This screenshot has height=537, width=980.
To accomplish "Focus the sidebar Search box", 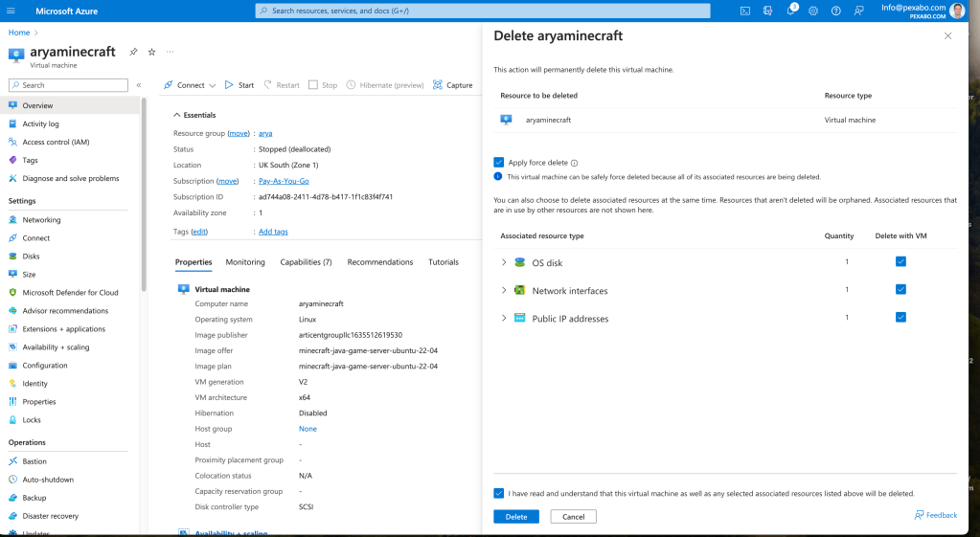I will (x=68, y=85).
